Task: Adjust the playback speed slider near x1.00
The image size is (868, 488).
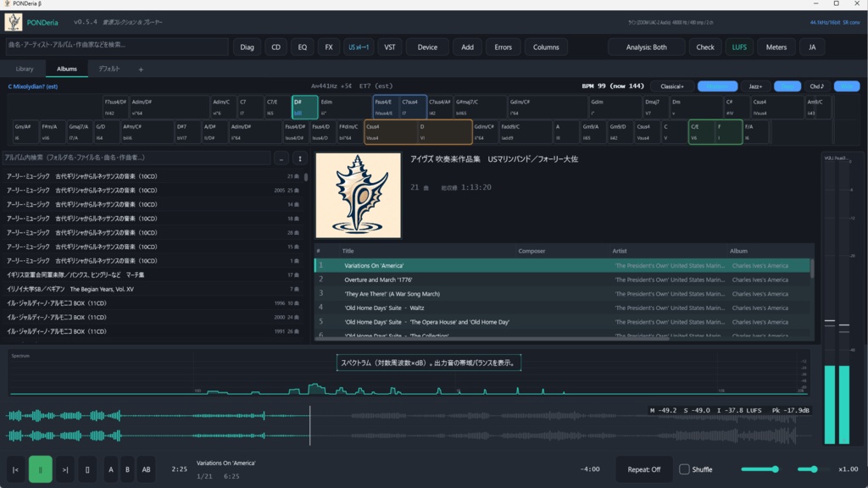Action: coord(812,469)
